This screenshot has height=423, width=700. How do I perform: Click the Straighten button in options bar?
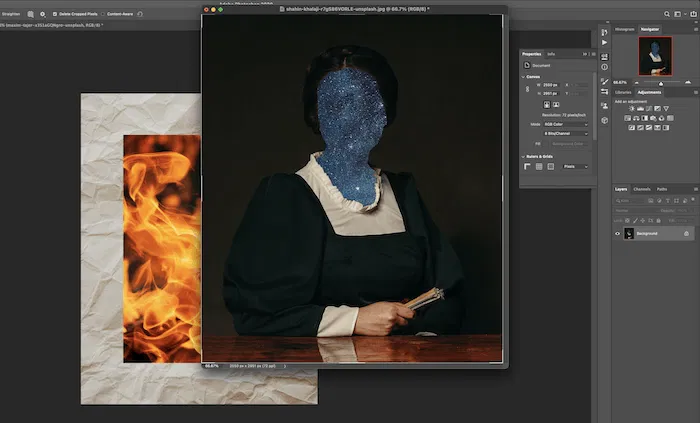pos(13,14)
